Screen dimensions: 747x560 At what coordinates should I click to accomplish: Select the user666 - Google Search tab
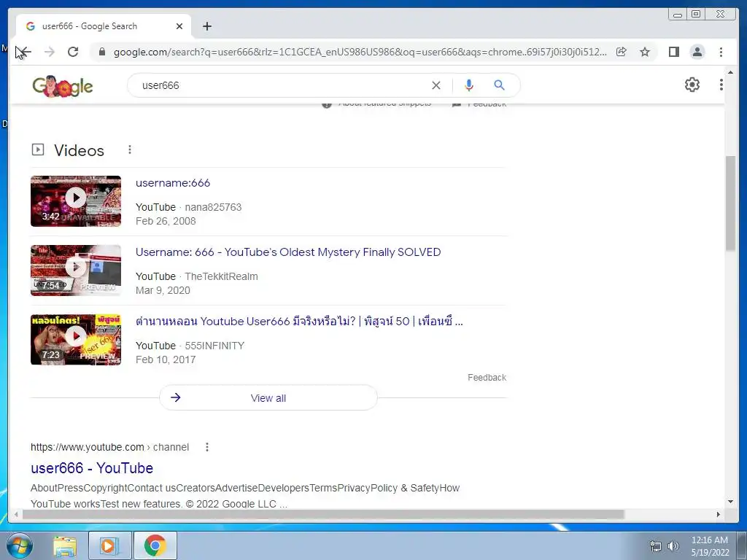tap(104, 26)
